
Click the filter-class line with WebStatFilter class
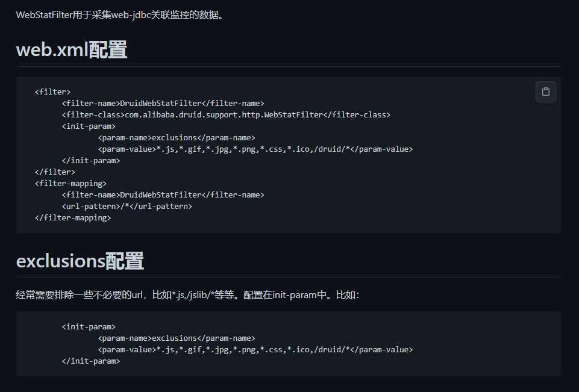coord(226,114)
